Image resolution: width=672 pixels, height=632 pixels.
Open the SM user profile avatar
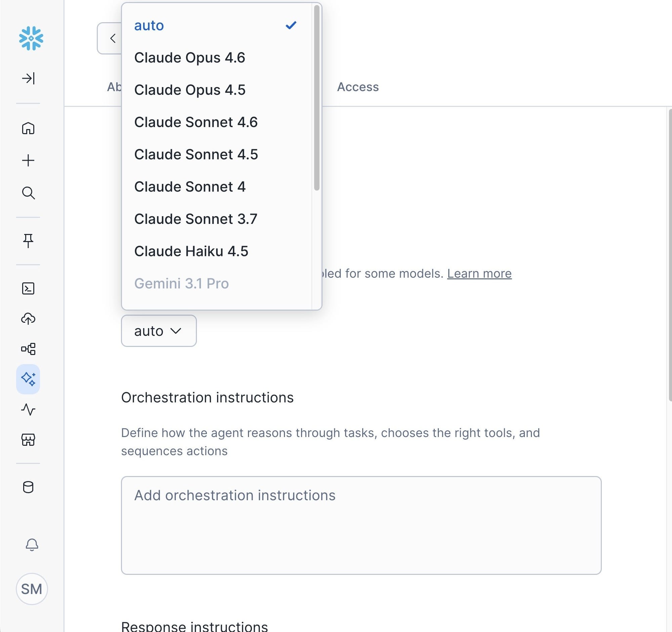coord(32,589)
